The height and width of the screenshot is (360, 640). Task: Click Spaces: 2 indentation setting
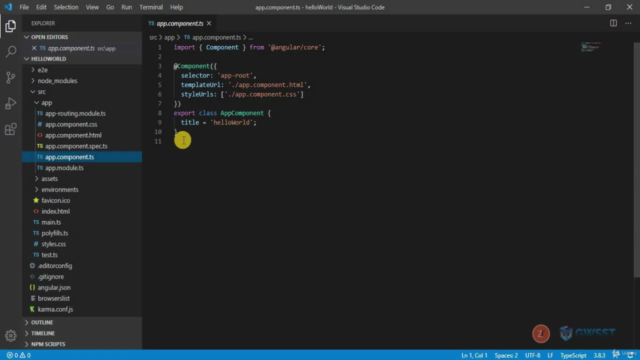(506, 355)
